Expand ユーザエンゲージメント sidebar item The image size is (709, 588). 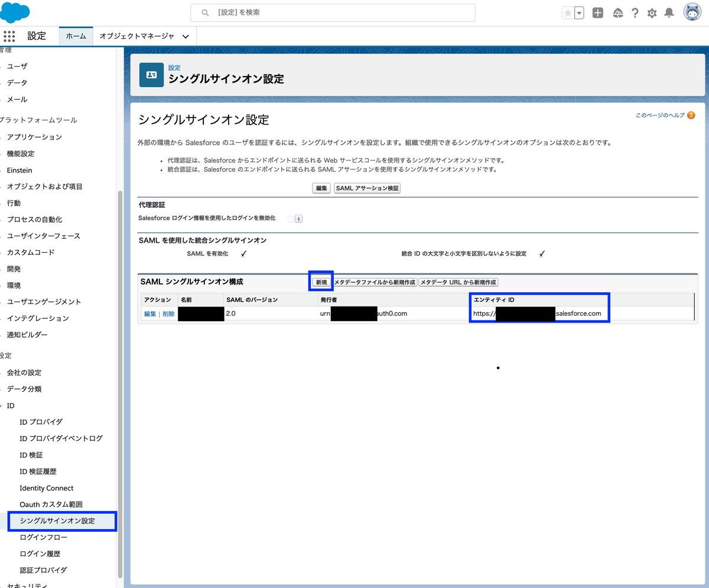click(44, 302)
